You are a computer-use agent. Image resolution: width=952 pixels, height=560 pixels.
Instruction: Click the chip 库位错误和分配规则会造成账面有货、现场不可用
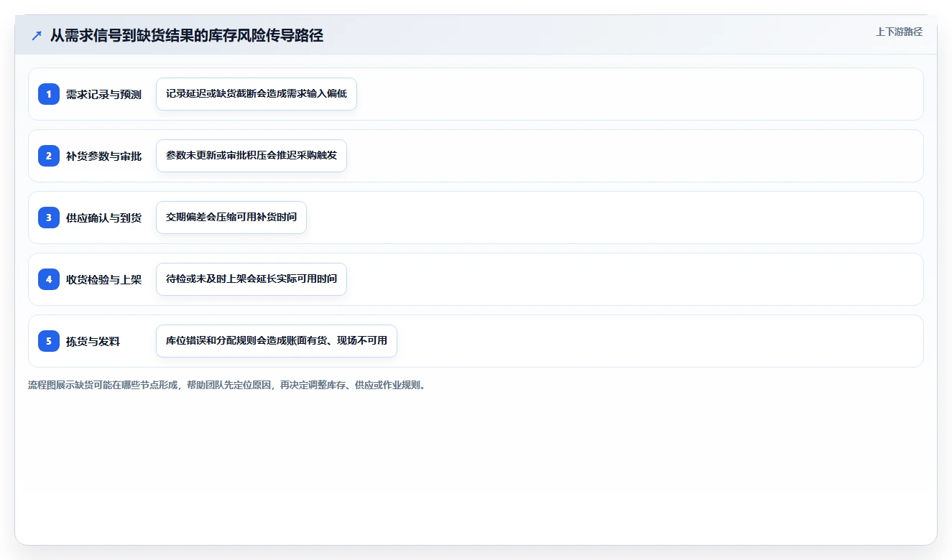tap(277, 341)
